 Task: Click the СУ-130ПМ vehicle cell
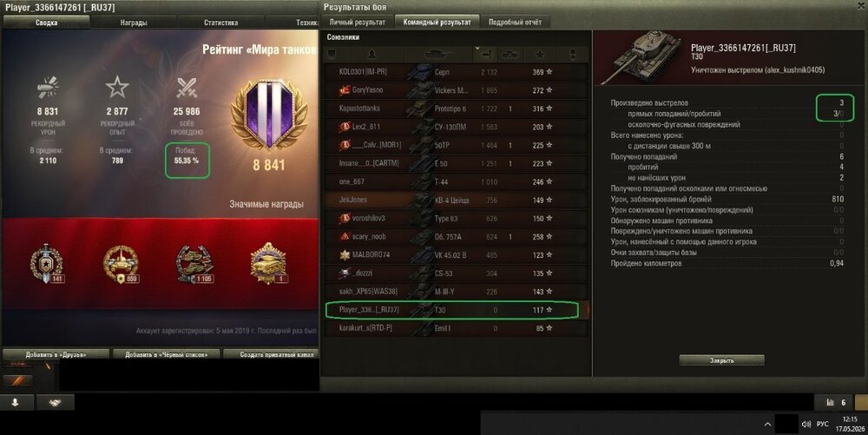[x=450, y=127]
